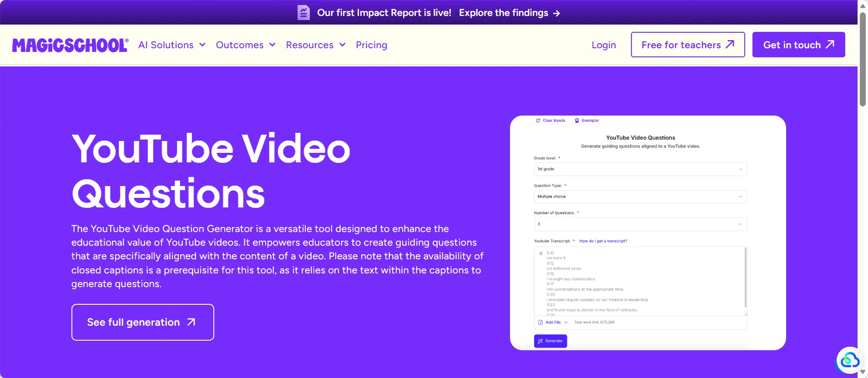Go to the Pricing page
Image resolution: width=868 pixels, height=378 pixels.
[371, 45]
